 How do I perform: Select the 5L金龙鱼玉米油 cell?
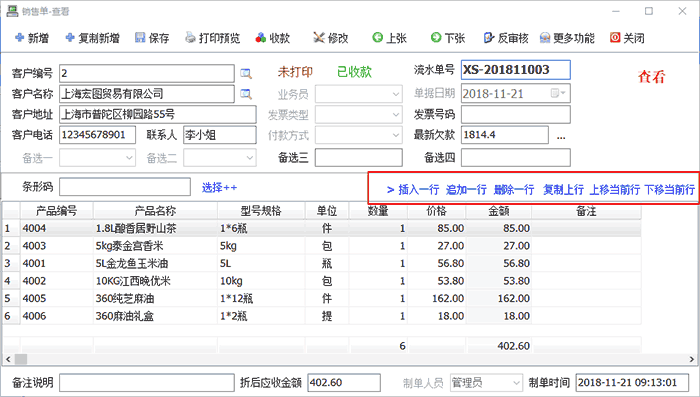pyautogui.click(x=155, y=263)
